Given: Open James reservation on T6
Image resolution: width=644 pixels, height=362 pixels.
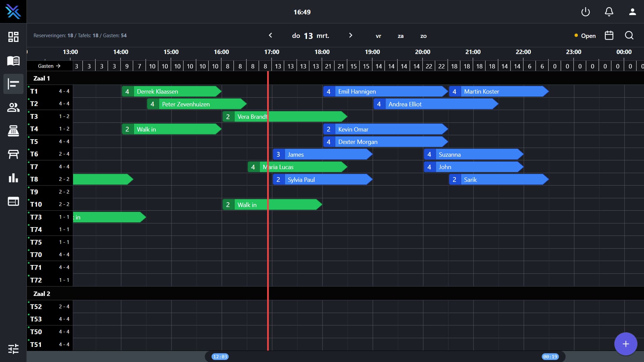Looking at the screenshot, I should pos(323,154).
